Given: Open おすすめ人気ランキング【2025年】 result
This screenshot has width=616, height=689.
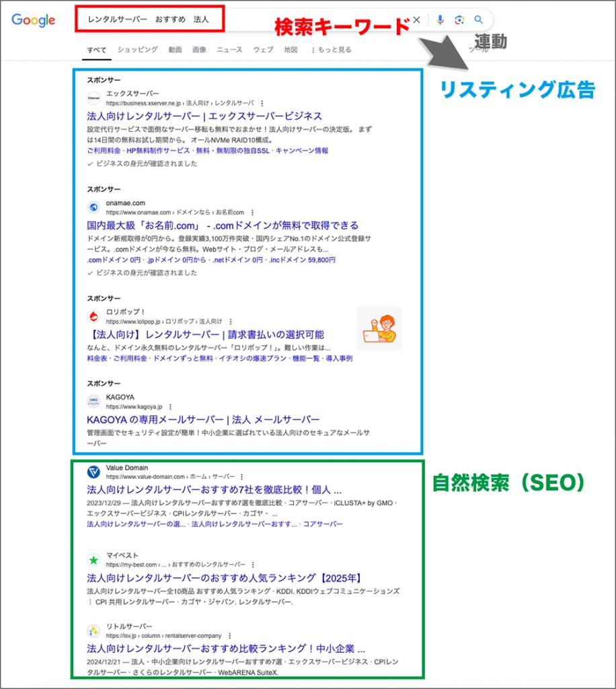Looking at the screenshot, I should click(224, 578).
